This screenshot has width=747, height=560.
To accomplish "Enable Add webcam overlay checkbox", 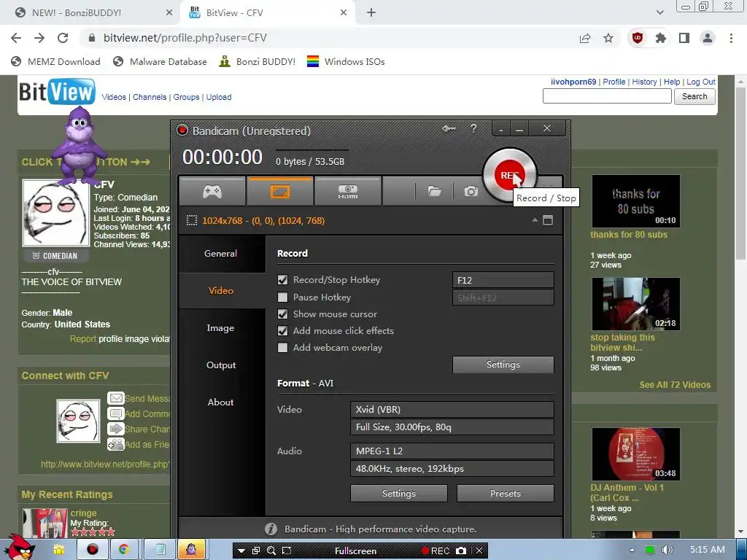I will tap(282, 348).
